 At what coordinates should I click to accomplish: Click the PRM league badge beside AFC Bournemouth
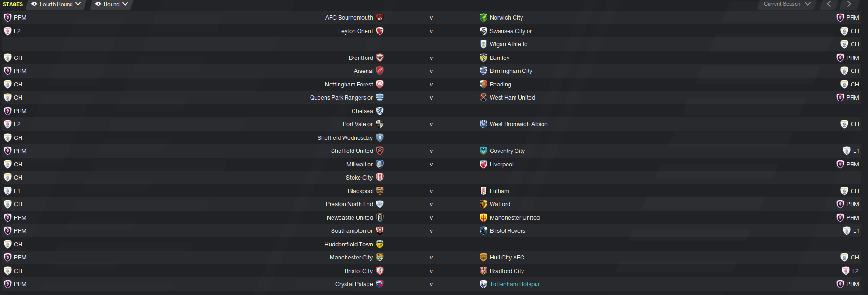[7, 18]
